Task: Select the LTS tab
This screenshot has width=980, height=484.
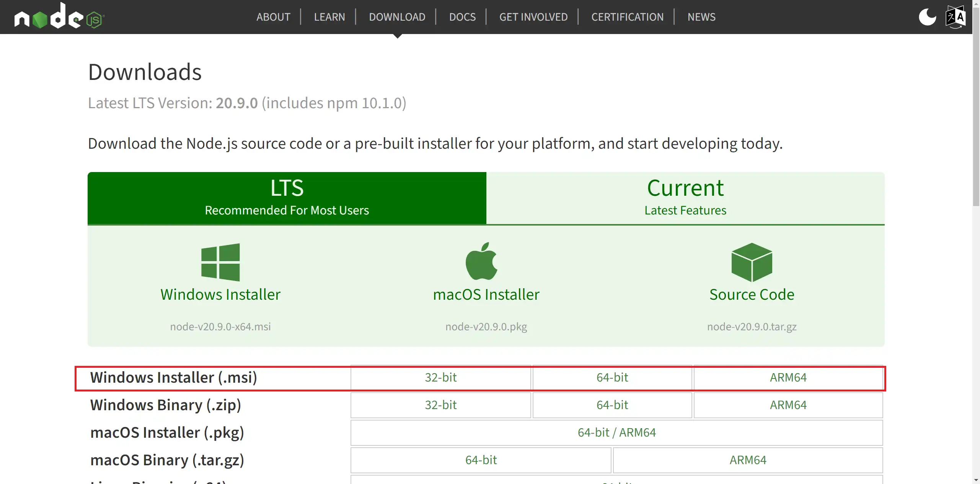Action: [287, 198]
